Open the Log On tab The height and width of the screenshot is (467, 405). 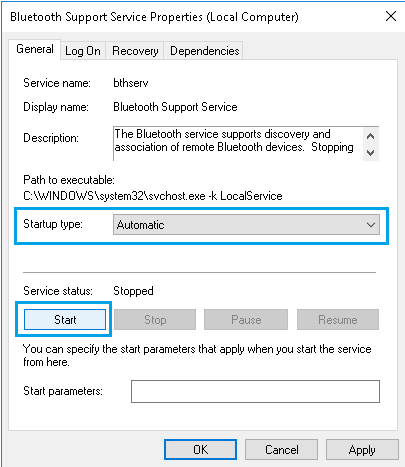[x=83, y=51]
